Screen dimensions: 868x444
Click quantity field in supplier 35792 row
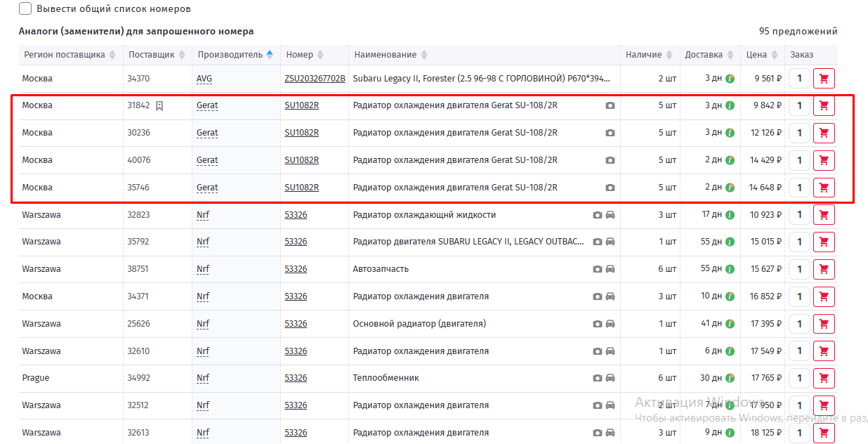799,242
